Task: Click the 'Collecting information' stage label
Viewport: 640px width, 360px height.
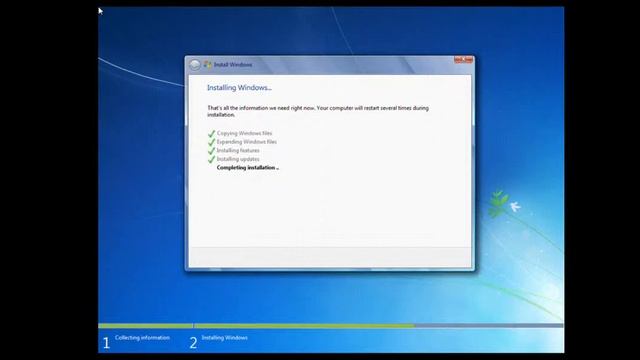Action: 142,338
